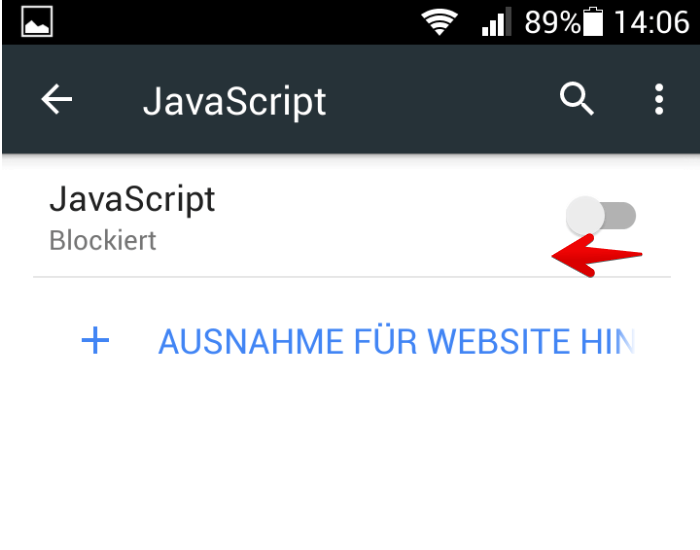This screenshot has width=700, height=550.
Task: Tap the 14:06 clock
Action: (652, 22)
